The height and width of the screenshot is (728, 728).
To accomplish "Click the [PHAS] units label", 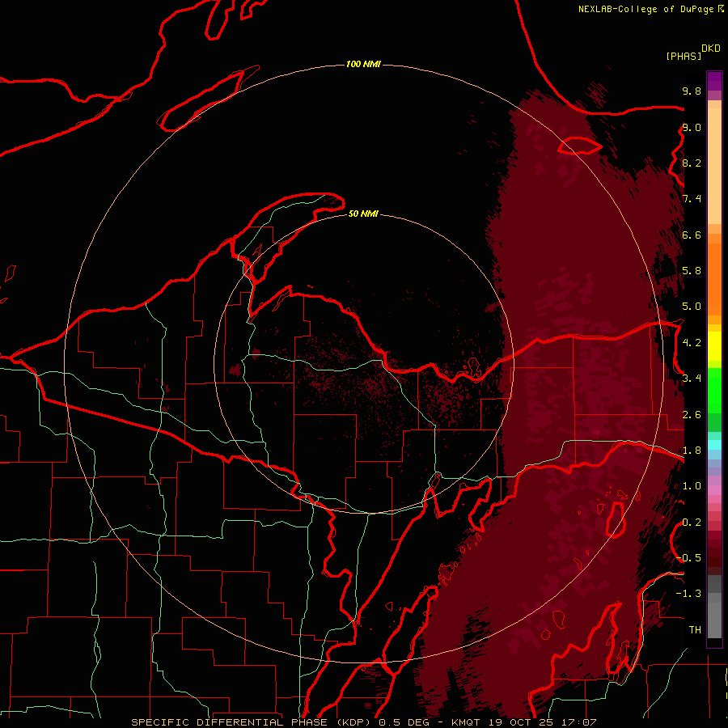I will click(684, 57).
